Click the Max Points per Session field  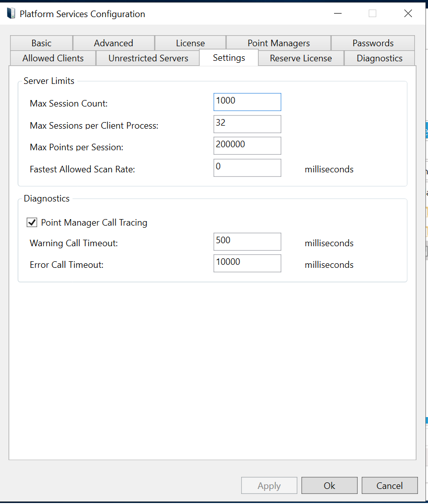(x=247, y=146)
